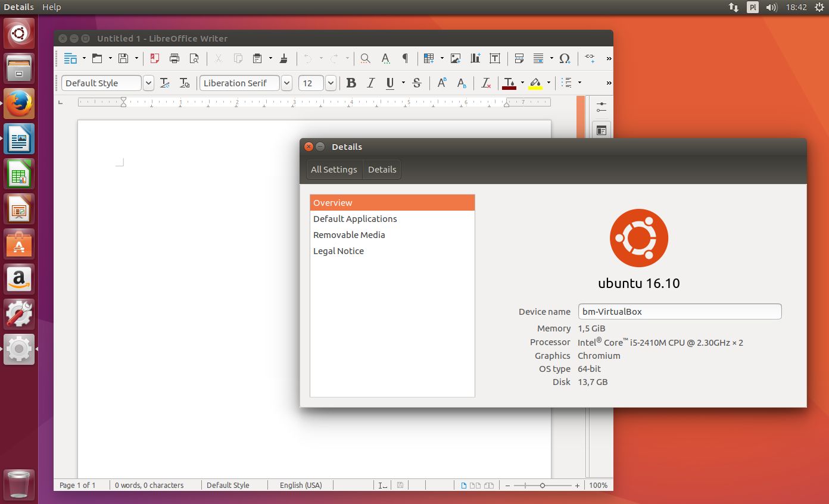The height and width of the screenshot is (504, 829).
Task: Toggle Bold formatting
Action: tap(351, 83)
